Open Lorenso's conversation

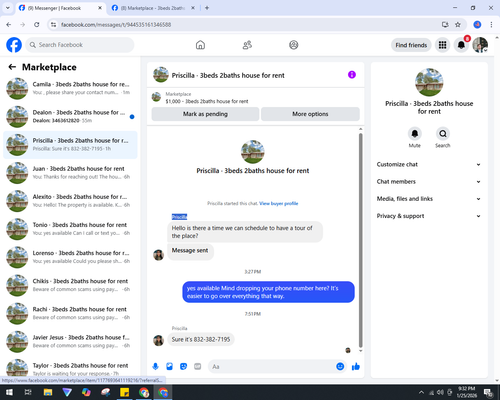pos(70,257)
